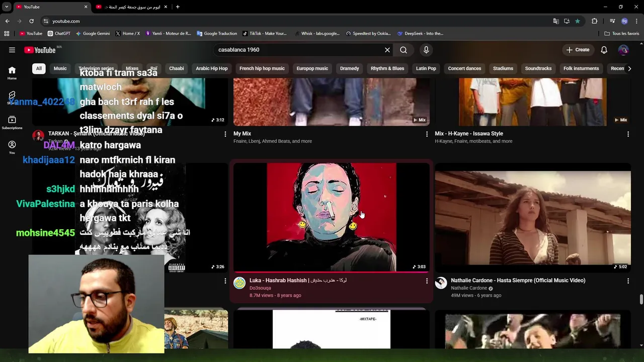This screenshot has height=362, width=644.
Task: Select the Rhythm & Blues chip
Action: (x=387, y=68)
